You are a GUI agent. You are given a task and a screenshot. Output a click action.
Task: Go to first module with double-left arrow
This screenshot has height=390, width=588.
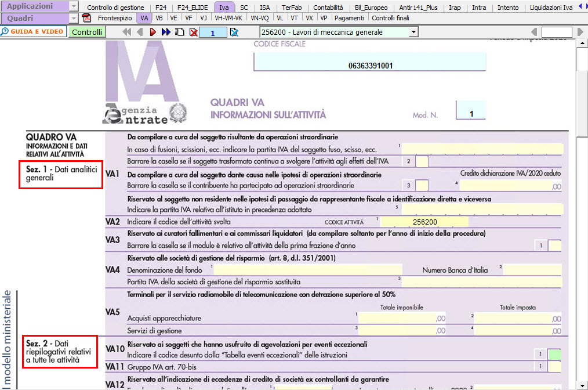pyautogui.click(x=127, y=32)
